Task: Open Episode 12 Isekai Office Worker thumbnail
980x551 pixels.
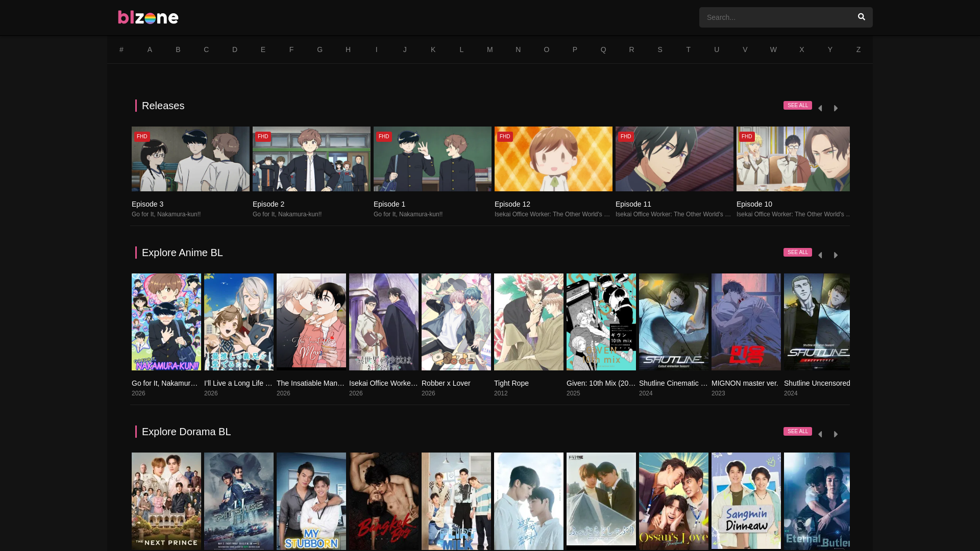Action: [x=553, y=159]
